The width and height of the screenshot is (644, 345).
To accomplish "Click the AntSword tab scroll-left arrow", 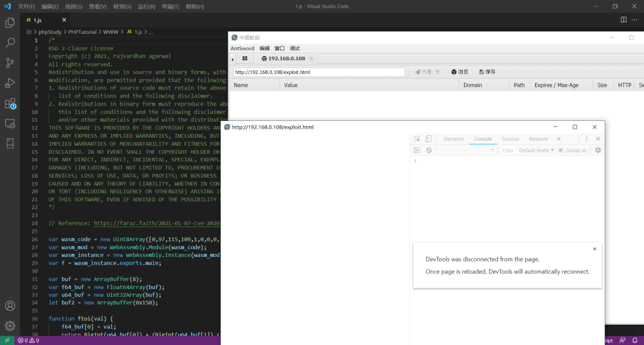I will 233,60.
